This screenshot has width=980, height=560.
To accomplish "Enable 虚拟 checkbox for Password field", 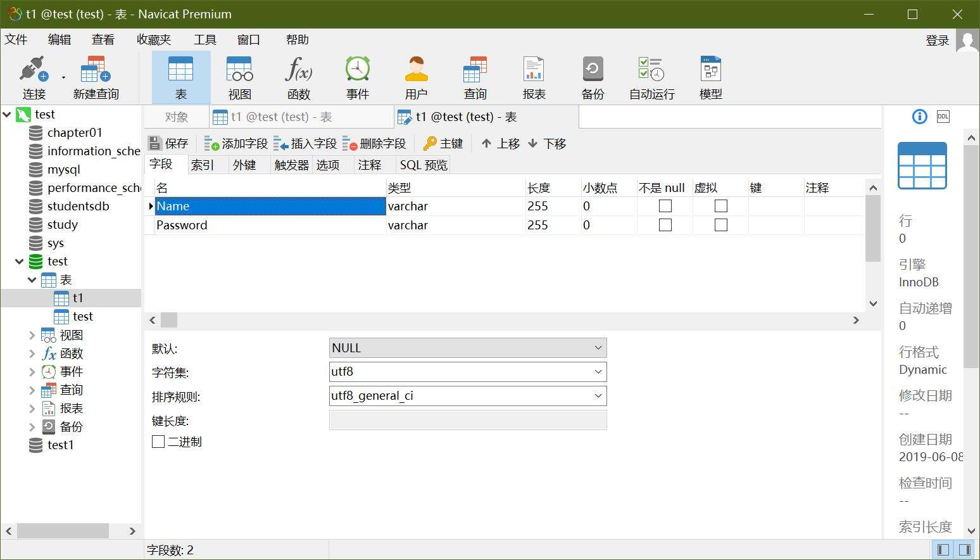I will (720, 226).
